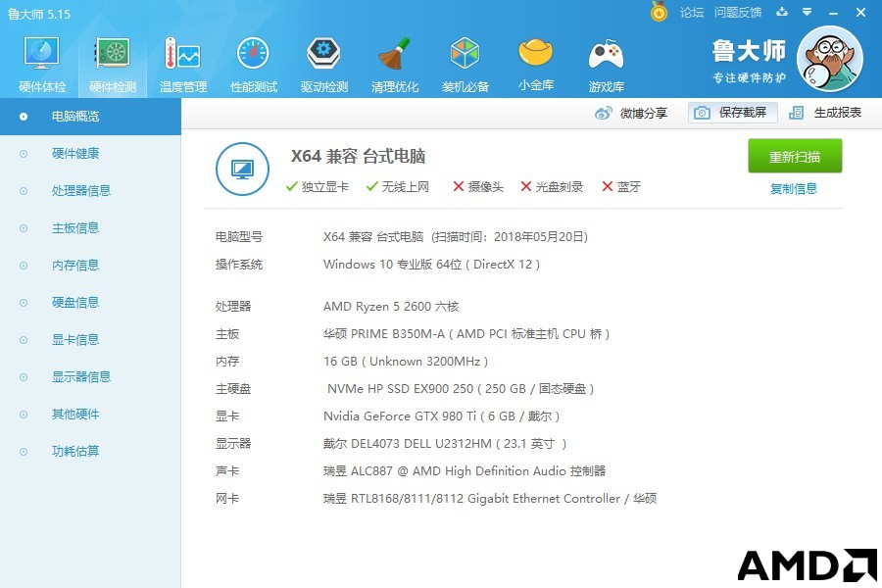Click the 复制信息 copy info link

click(x=794, y=188)
